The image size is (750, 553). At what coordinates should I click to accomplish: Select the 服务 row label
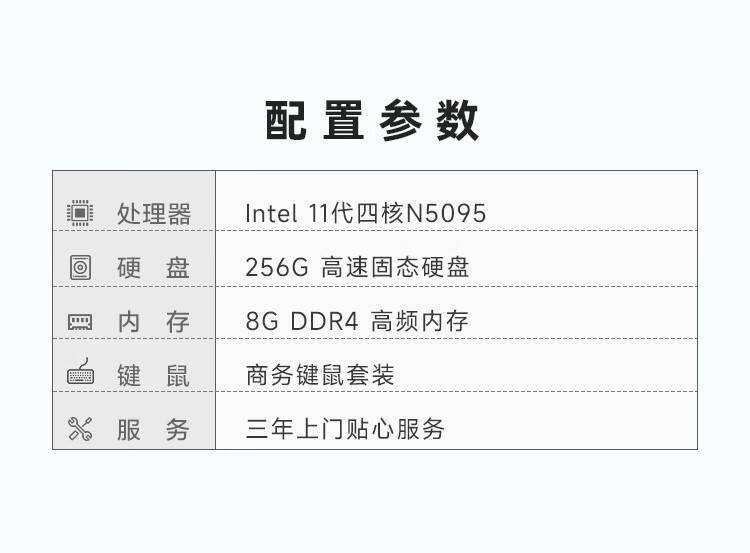[x=153, y=430]
